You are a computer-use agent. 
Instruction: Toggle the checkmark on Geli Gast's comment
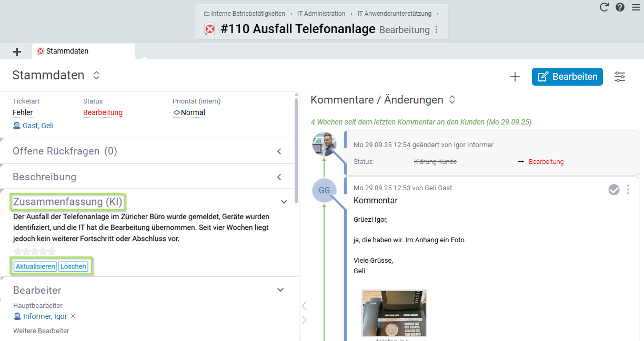[614, 190]
